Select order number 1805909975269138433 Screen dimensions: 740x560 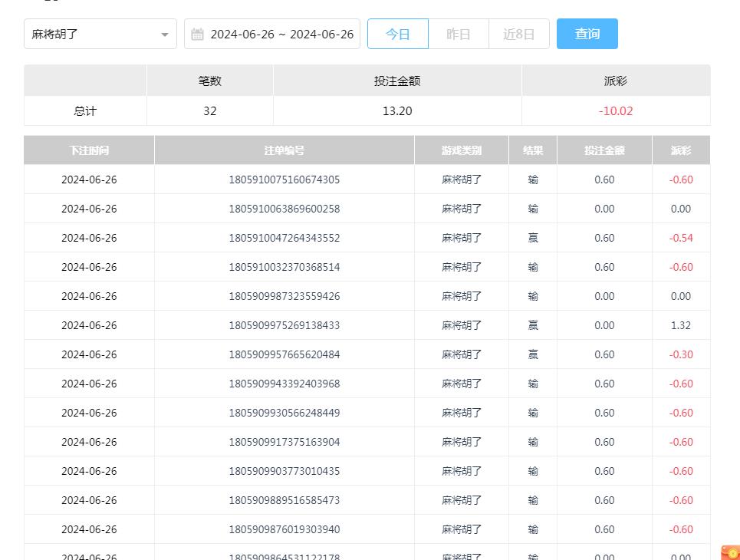[284, 325]
